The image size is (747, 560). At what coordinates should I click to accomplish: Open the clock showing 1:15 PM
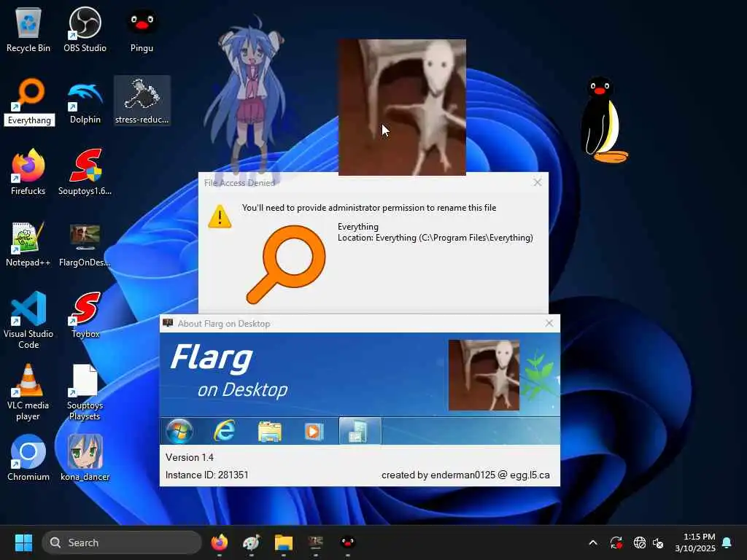[694, 542]
